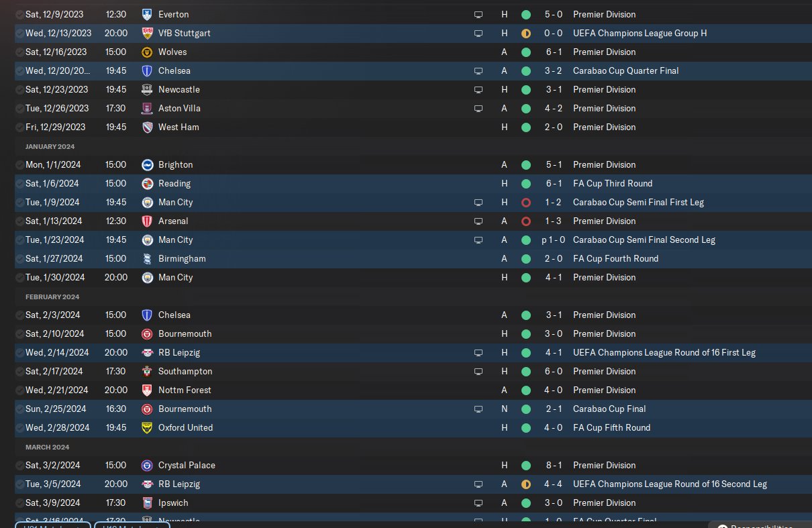Toggle the check circle for 2/17/2024 Southampton fixture
Image resolution: width=812 pixels, height=528 pixels.
pos(19,371)
